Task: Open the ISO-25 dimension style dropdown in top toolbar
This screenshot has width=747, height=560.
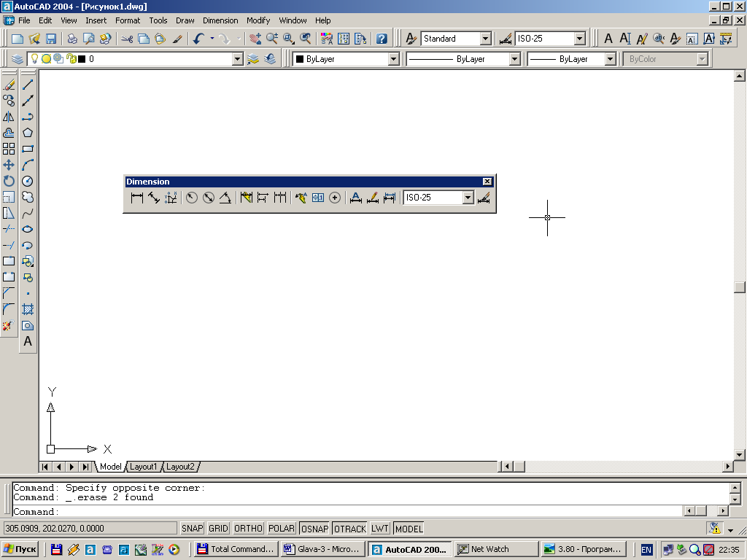Action: point(579,39)
